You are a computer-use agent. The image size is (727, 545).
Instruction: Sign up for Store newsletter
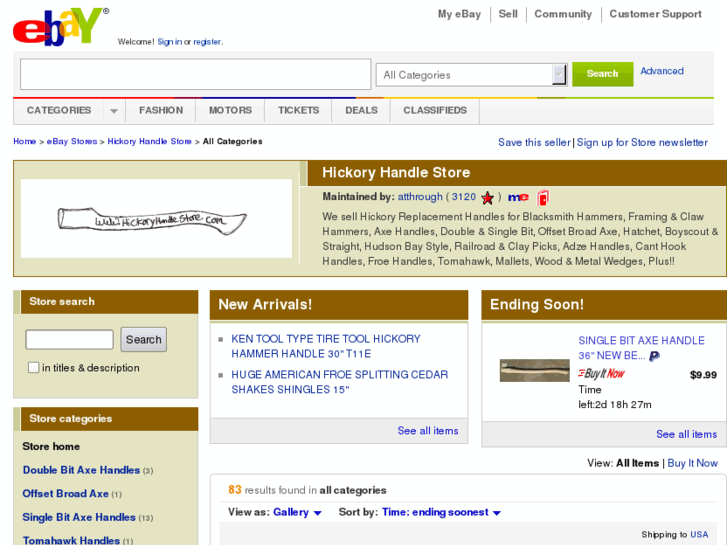tap(642, 142)
